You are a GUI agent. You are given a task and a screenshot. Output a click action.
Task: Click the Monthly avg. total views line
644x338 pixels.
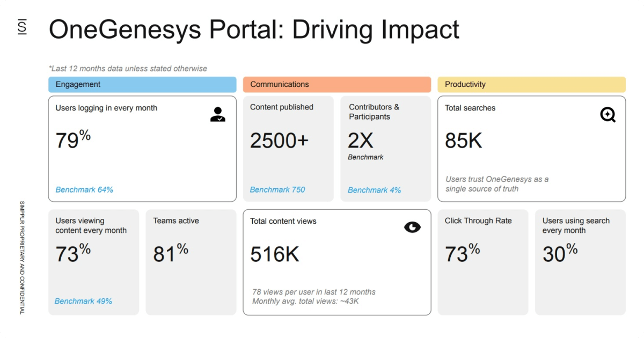tap(305, 301)
